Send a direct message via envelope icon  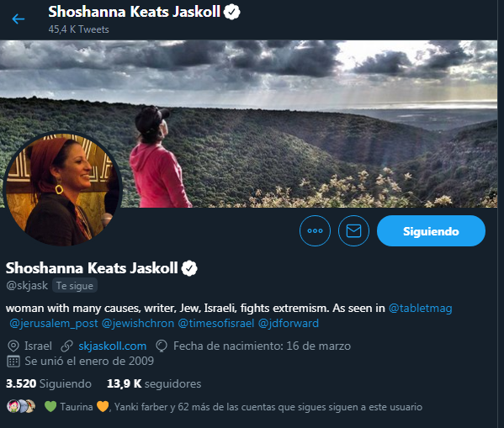(353, 230)
